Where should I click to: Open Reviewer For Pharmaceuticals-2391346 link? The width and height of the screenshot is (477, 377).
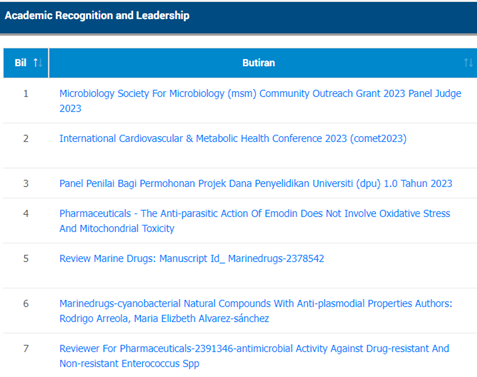click(x=254, y=356)
